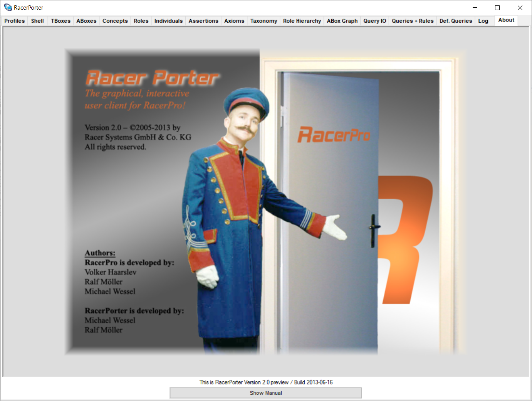Go to the Roles tab
The image size is (532, 401).
141,21
